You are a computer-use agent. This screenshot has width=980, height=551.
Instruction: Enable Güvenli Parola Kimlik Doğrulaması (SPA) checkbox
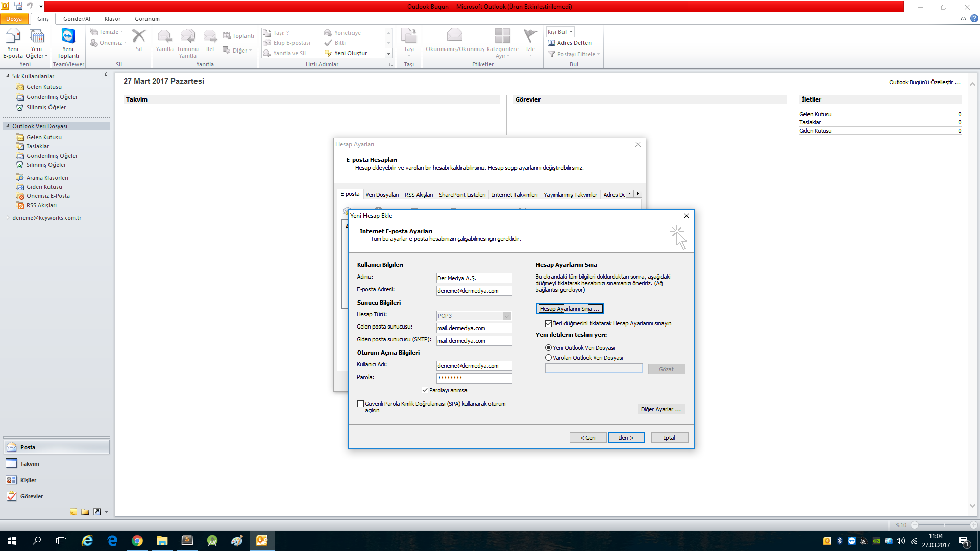click(x=360, y=404)
